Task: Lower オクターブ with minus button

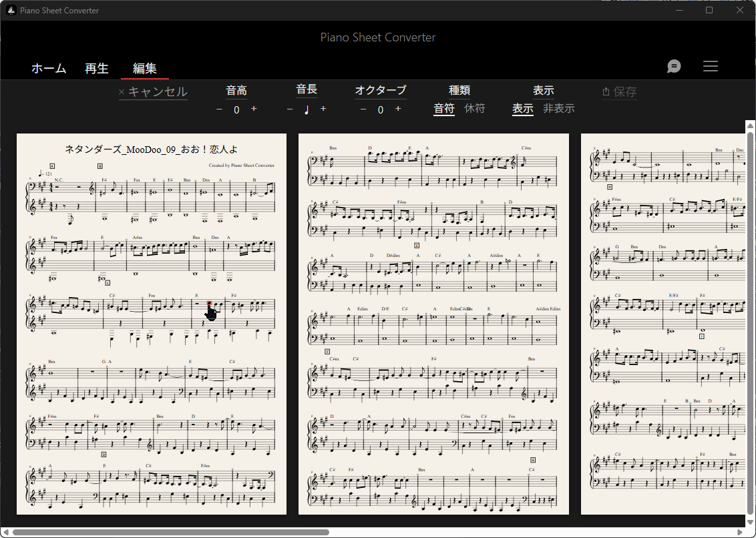Action: [x=363, y=109]
